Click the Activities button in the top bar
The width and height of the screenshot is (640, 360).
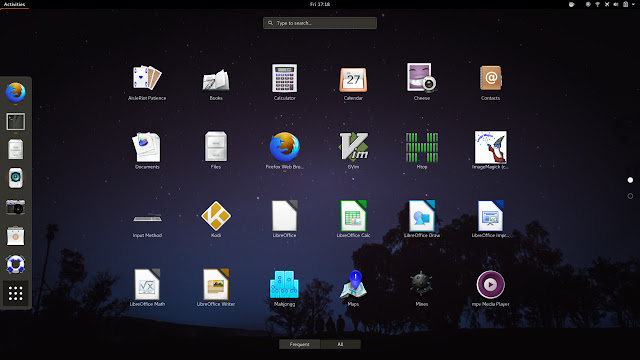click(14, 4)
